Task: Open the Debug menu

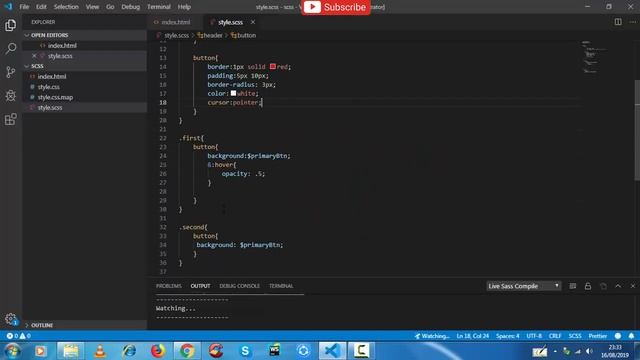Action: pos(130,7)
